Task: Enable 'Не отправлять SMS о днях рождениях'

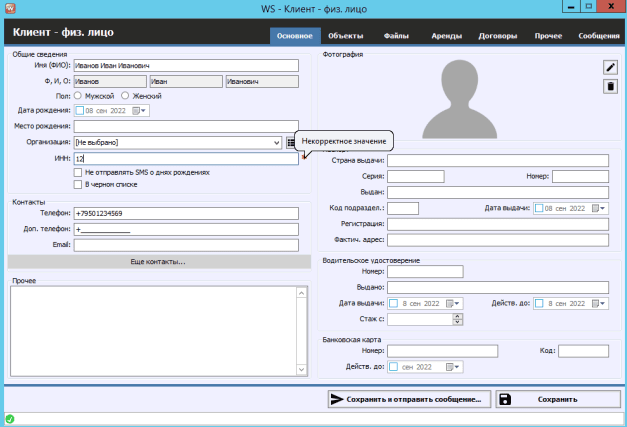Action: point(78,172)
